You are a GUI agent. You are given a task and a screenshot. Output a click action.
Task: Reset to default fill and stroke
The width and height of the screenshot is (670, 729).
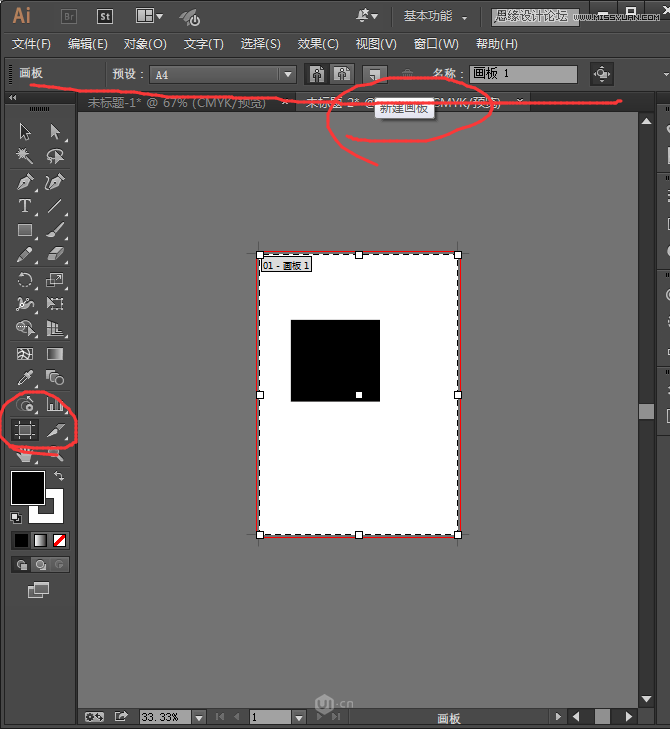pyautogui.click(x=15, y=517)
